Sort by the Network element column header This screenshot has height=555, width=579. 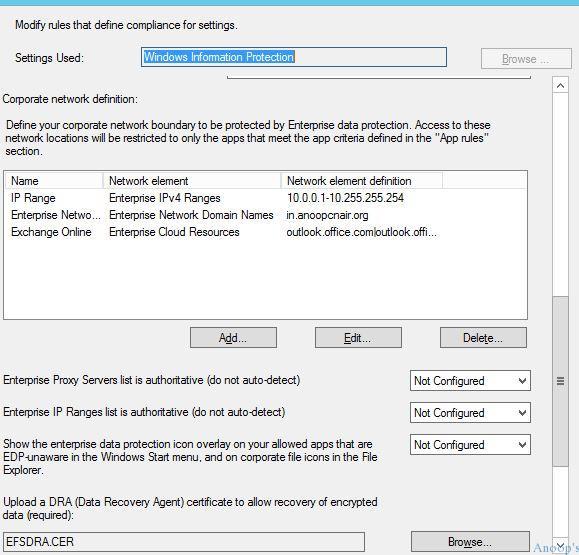[x=192, y=181]
